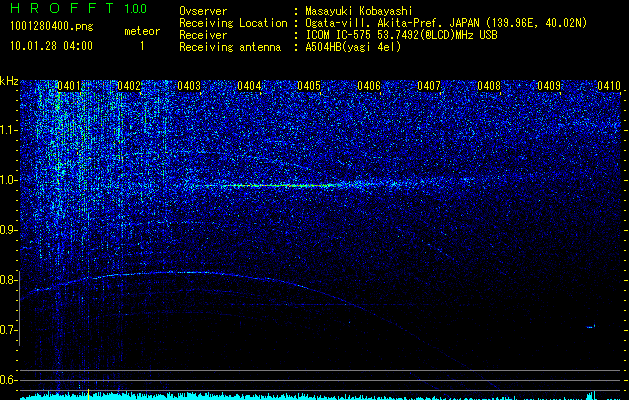This screenshot has width=629, height=400.
Task: Click the HROFFT 1.0.0 title text
Action: (x=79, y=8)
